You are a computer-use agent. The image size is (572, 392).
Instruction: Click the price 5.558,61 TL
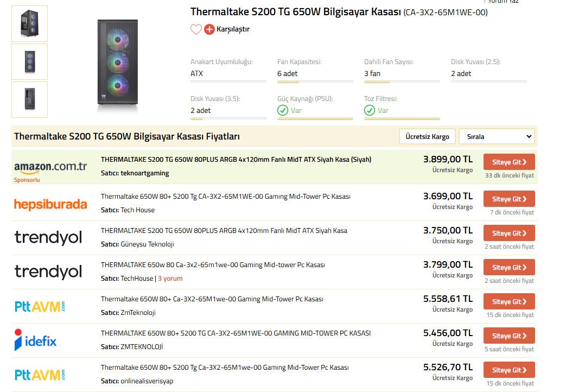(x=448, y=299)
